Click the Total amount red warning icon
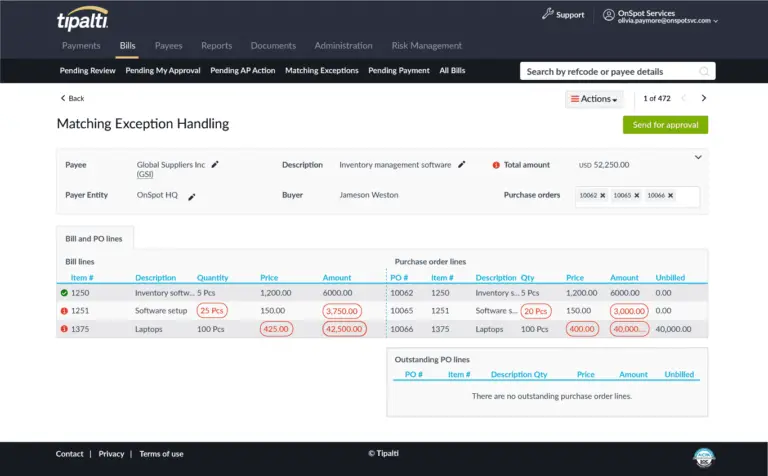Screen dimensions: 768x476 tap(496, 165)
